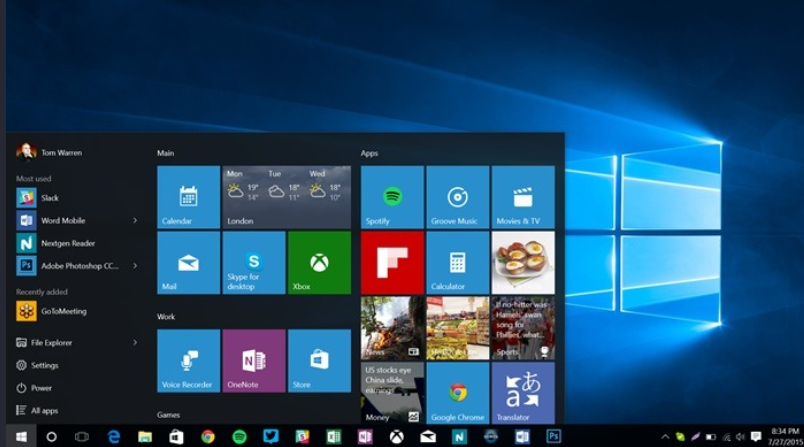Click the Windows Start button

pyautogui.click(x=21, y=436)
